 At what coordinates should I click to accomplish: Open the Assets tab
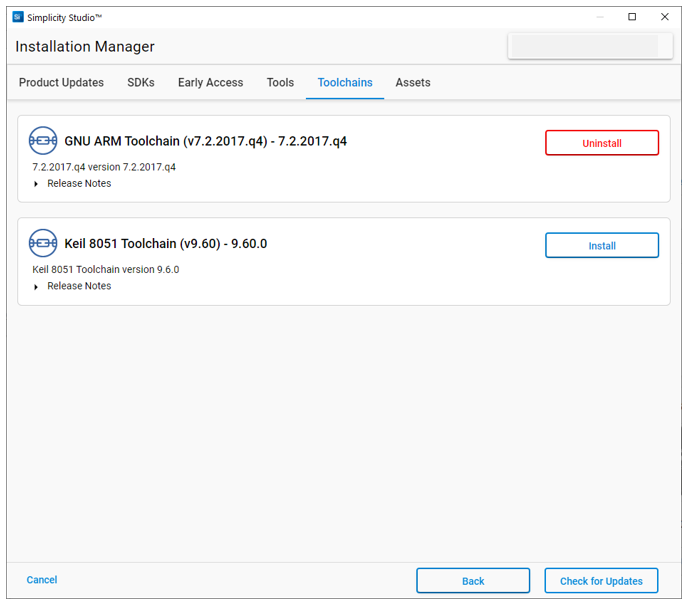413,83
